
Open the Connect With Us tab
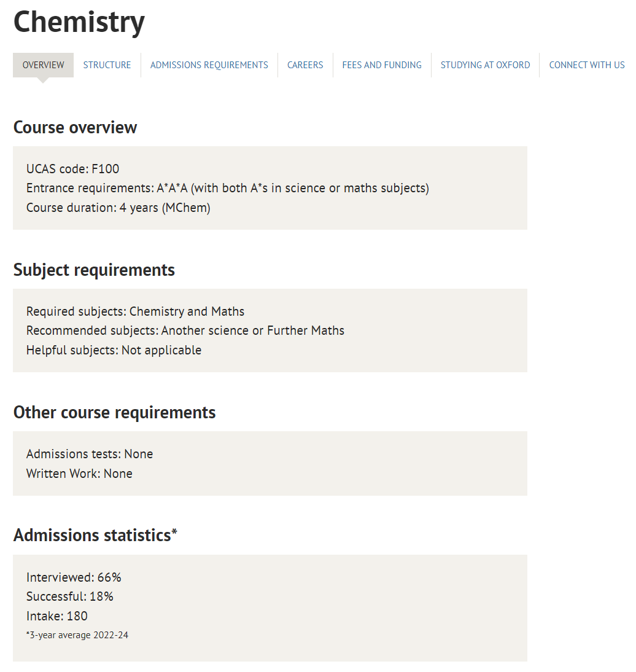pos(586,65)
